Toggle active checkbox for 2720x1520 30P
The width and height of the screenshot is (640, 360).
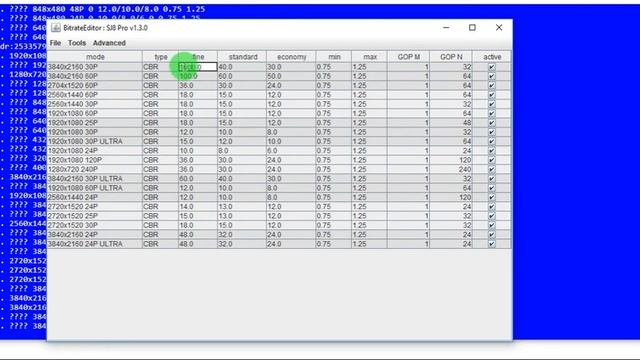(491, 225)
